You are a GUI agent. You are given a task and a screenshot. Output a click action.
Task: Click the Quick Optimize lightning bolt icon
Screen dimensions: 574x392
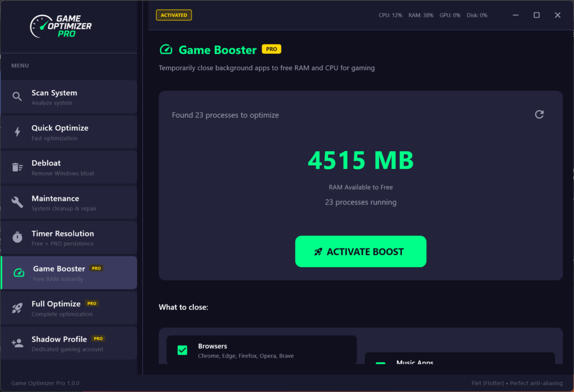[17, 132]
